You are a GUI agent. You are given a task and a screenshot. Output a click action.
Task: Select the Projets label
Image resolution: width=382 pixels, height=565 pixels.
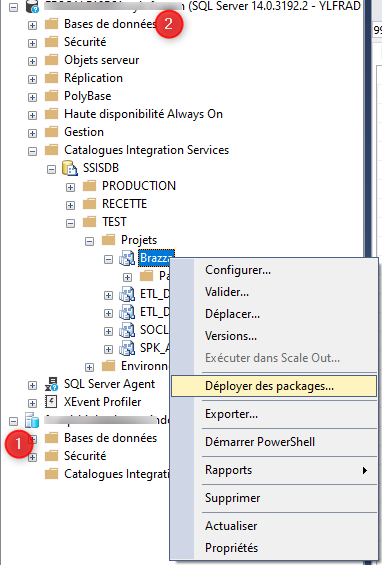139,240
